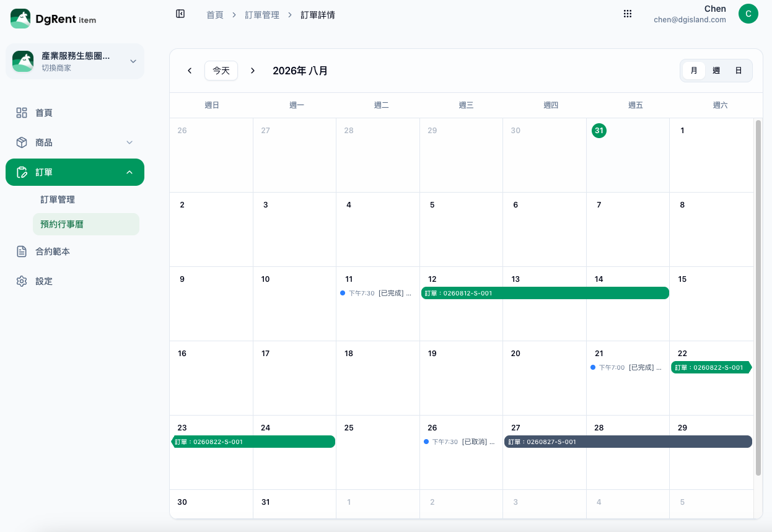
Task: Click the calendar vertical scrollbar
Action: coord(758,297)
